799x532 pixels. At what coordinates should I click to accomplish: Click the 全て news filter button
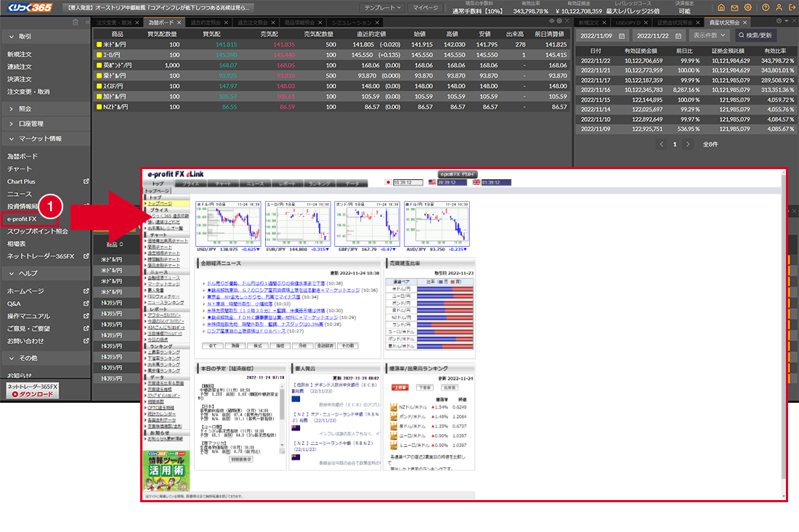213,345
